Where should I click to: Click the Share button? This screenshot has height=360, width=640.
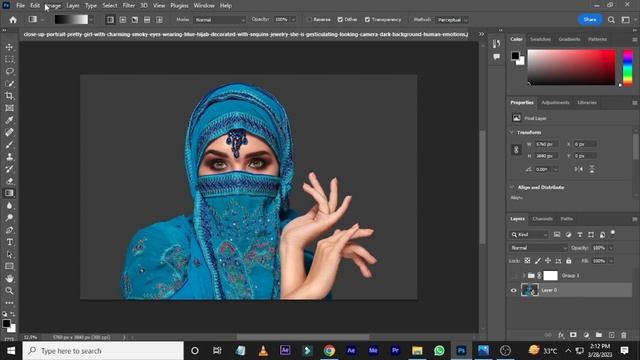[590, 20]
